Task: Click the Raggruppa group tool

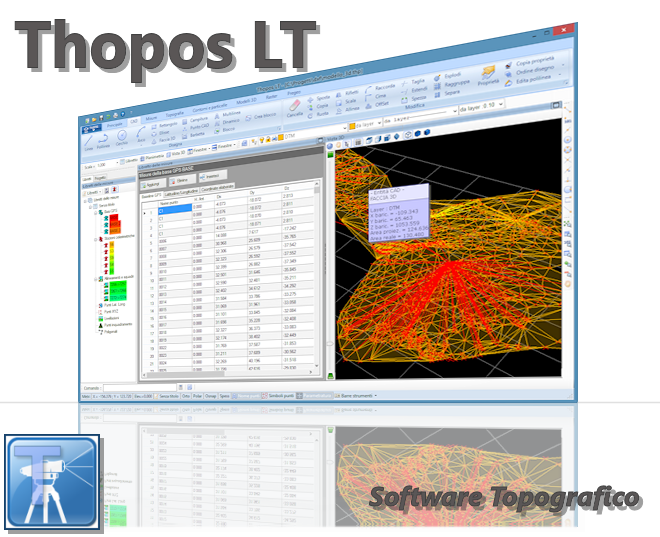Action: click(x=452, y=85)
